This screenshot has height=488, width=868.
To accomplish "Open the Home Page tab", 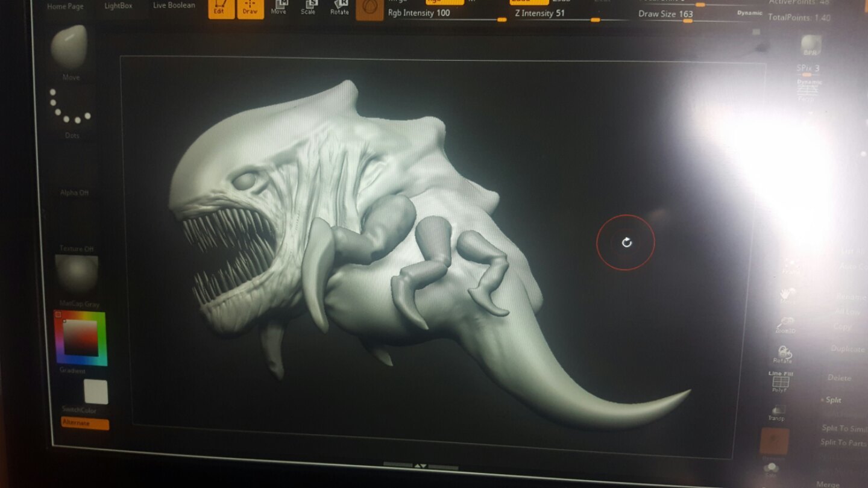I will tap(65, 7).
